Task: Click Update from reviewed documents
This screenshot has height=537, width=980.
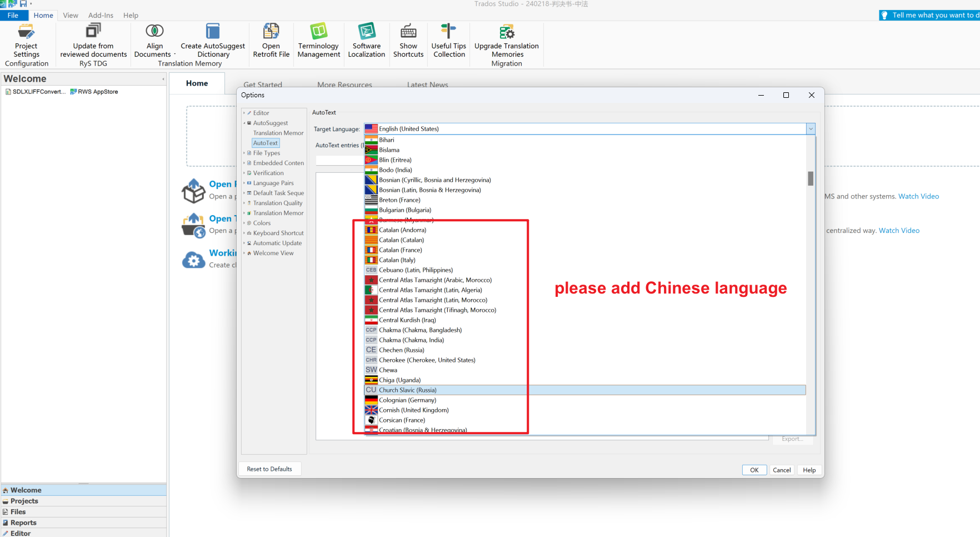Action: pyautogui.click(x=93, y=41)
